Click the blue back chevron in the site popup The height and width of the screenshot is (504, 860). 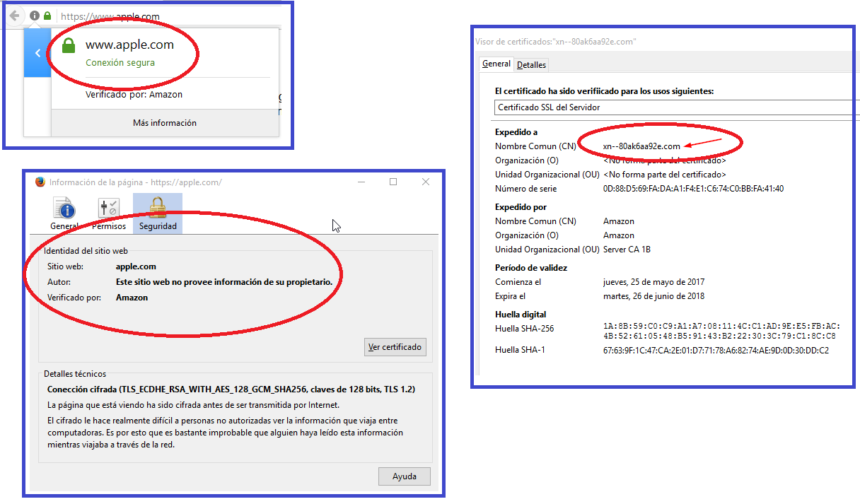pyautogui.click(x=37, y=53)
